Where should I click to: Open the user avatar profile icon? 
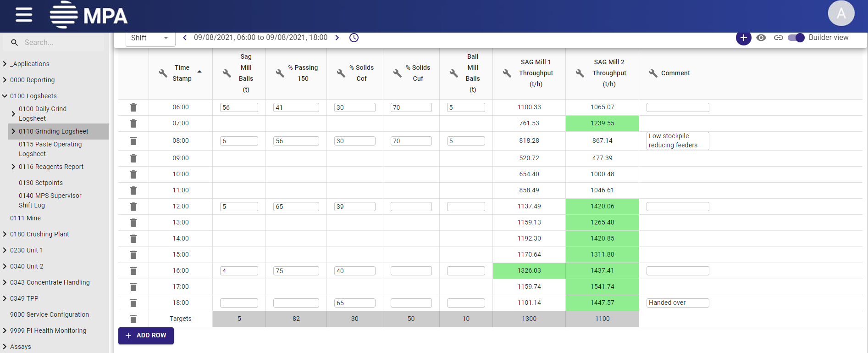(841, 13)
